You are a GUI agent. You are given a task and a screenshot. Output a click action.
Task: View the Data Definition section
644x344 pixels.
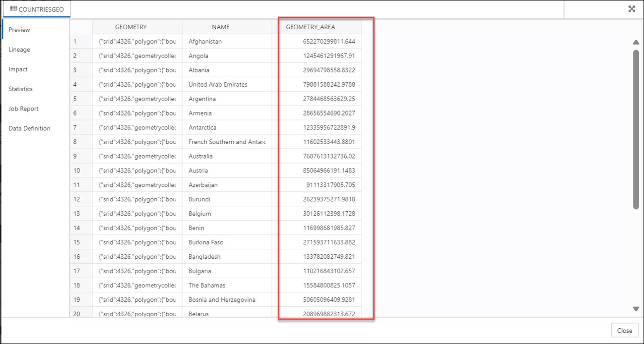pyautogui.click(x=29, y=128)
